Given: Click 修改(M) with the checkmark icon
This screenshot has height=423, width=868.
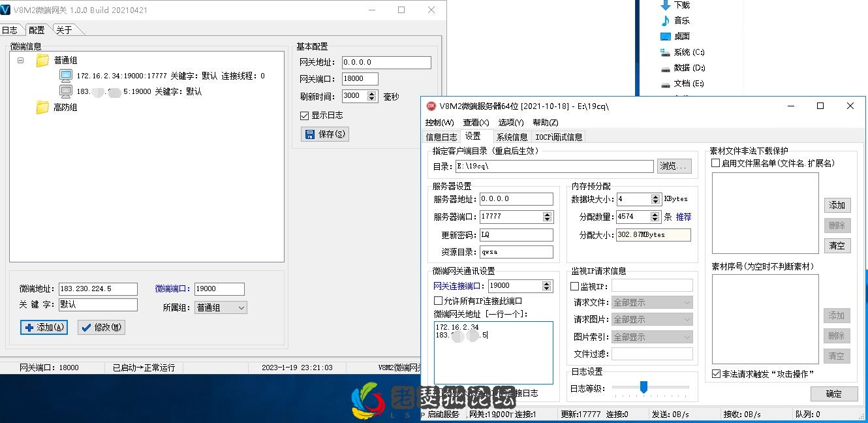Looking at the screenshot, I should coord(101,327).
